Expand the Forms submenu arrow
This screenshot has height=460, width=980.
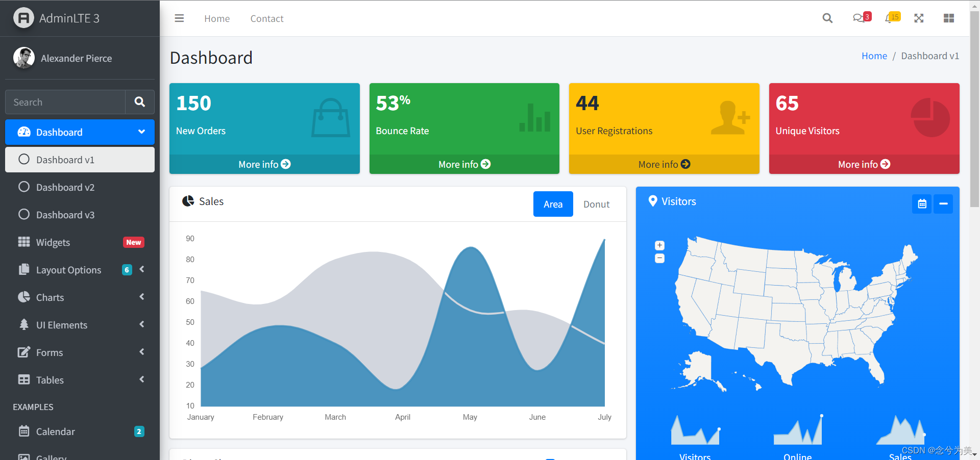coord(142,351)
